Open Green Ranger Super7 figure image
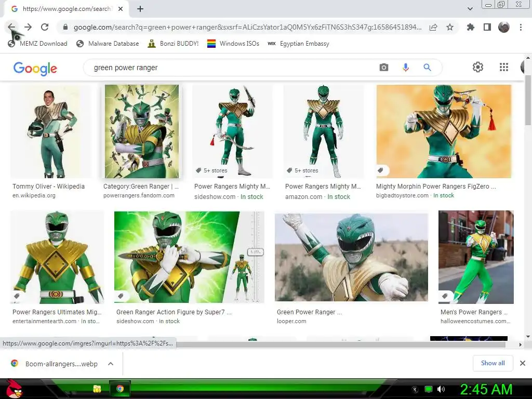 [189, 257]
